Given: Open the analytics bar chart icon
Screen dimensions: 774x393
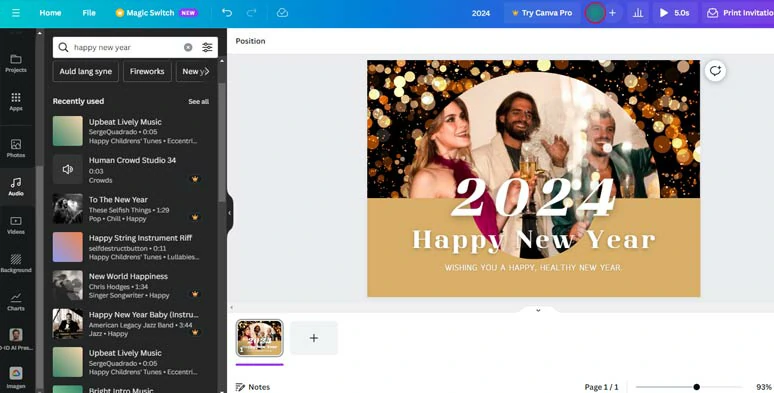Looking at the screenshot, I should pos(638,13).
